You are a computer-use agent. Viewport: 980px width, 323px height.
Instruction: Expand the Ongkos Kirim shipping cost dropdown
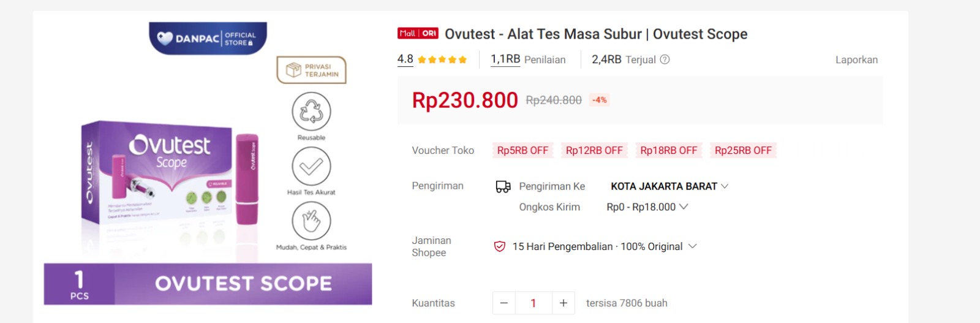pyautogui.click(x=684, y=207)
